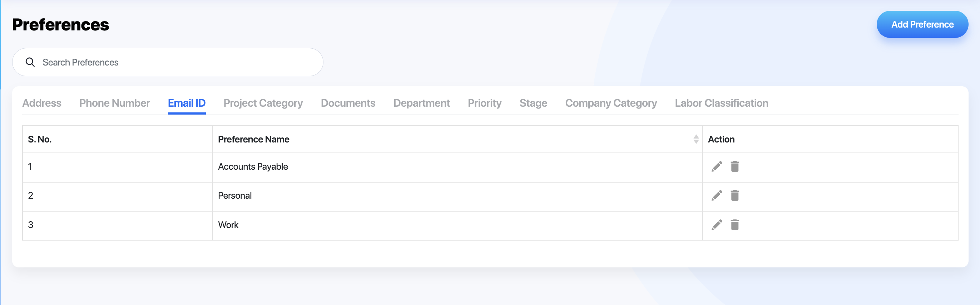The width and height of the screenshot is (980, 305).
Task: Click serial number 2 cell
Action: 118,196
